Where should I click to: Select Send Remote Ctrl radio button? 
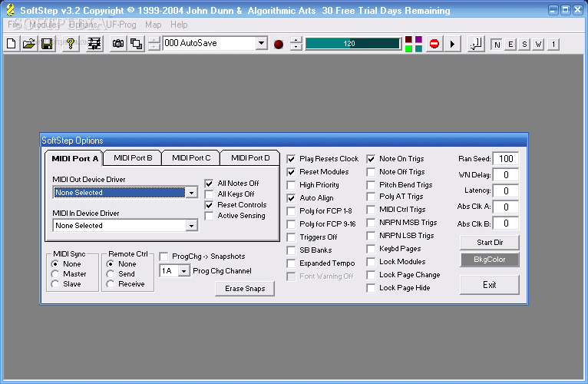[111, 274]
